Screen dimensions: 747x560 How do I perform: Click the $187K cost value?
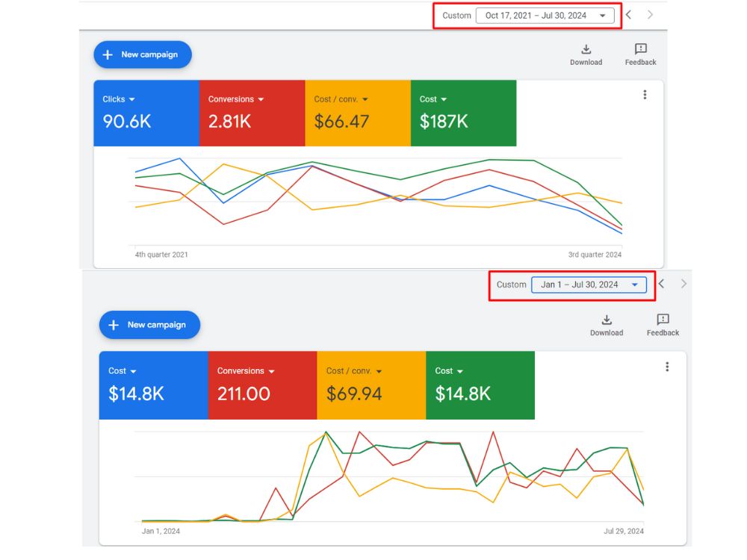[x=444, y=122]
